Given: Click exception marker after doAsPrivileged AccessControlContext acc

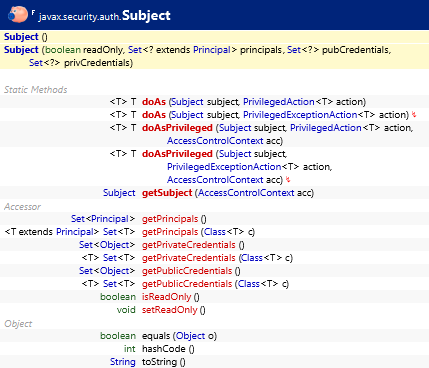Looking at the screenshot, I should click(288, 180).
